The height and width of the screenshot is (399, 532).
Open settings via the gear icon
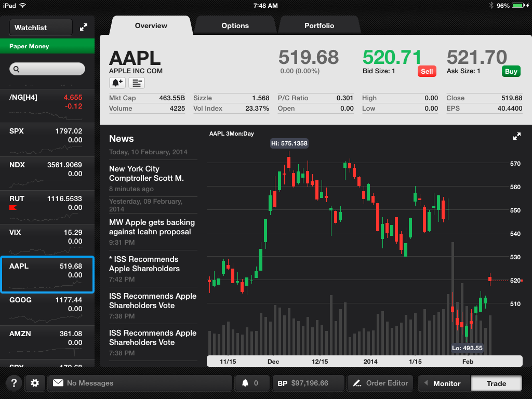pyautogui.click(x=35, y=383)
